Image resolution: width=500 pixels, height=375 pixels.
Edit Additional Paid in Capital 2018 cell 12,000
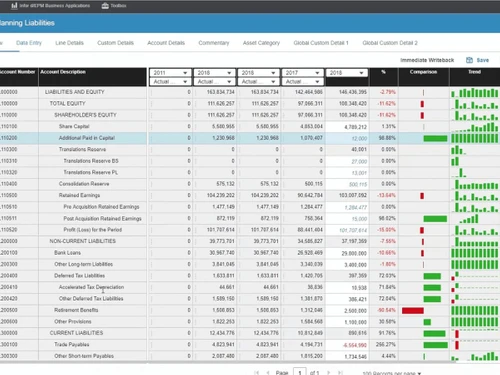(347, 138)
